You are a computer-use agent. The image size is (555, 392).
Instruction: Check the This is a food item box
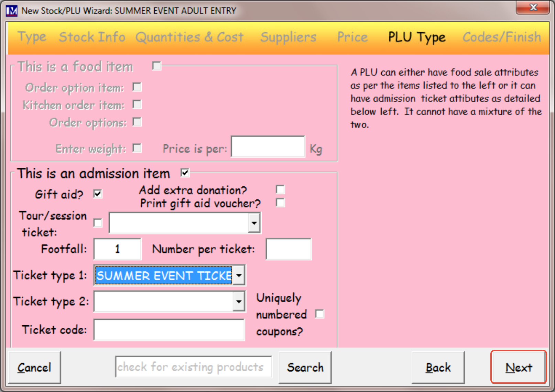tap(156, 65)
